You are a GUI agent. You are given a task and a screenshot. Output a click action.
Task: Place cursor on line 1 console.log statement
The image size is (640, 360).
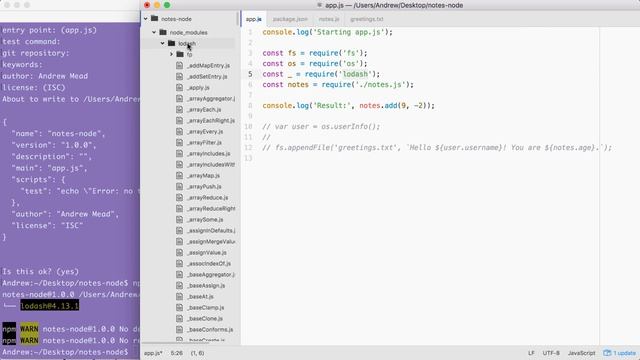[327, 32]
